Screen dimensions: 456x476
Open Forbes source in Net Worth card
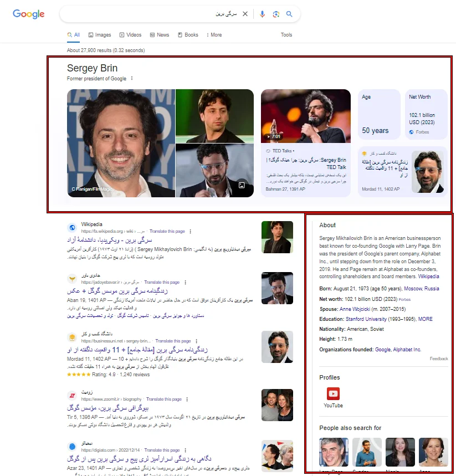click(419, 132)
